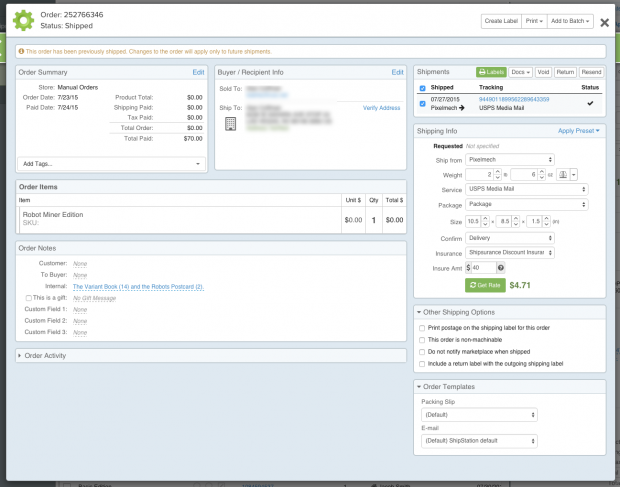Click the Insure Amt input field
This screenshot has height=487, width=620.
pyautogui.click(x=482, y=268)
